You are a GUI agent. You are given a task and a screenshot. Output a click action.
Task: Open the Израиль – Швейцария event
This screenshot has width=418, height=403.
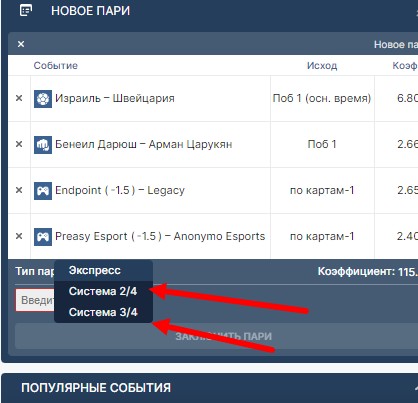pos(115,98)
